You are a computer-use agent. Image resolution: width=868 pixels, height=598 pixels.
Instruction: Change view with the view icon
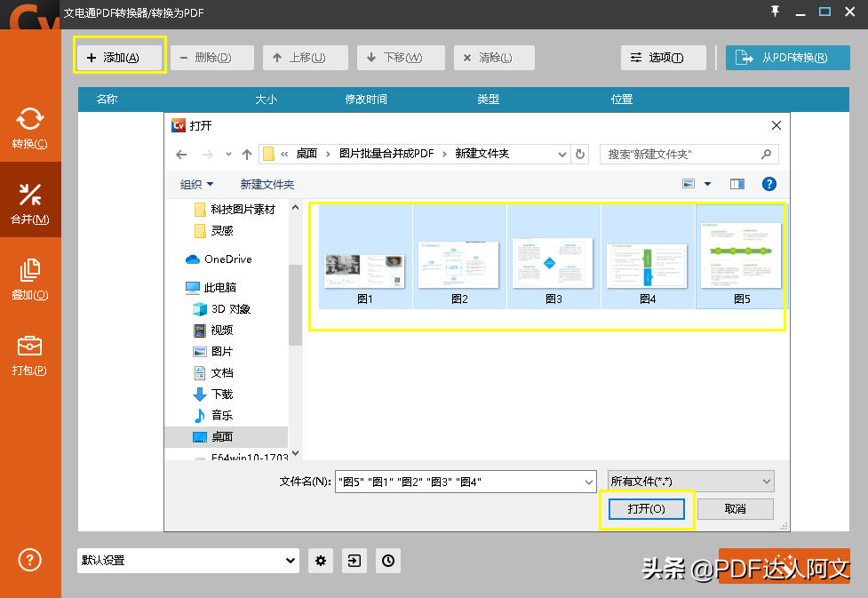point(688,184)
